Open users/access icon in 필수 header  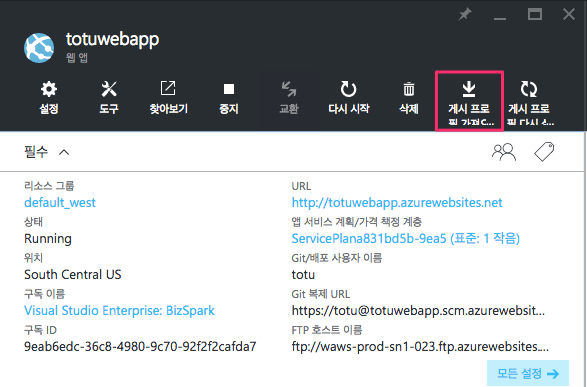click(504, 152)
